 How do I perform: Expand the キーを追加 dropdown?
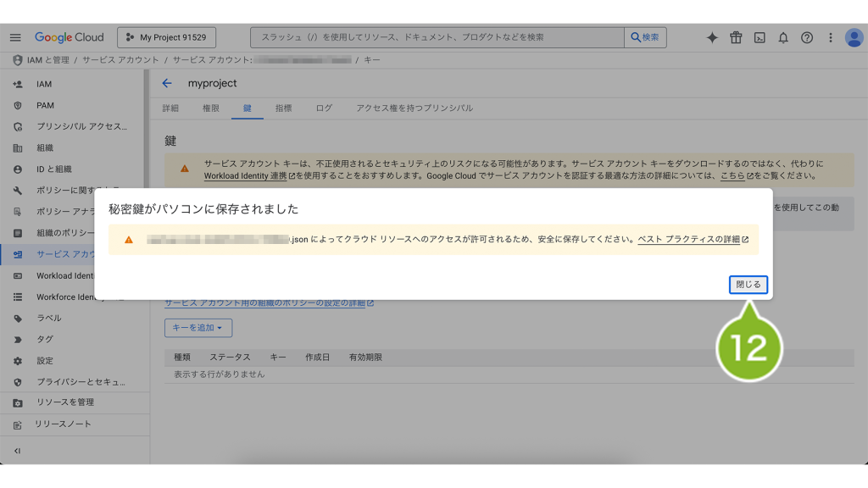[x=198, y=328]
